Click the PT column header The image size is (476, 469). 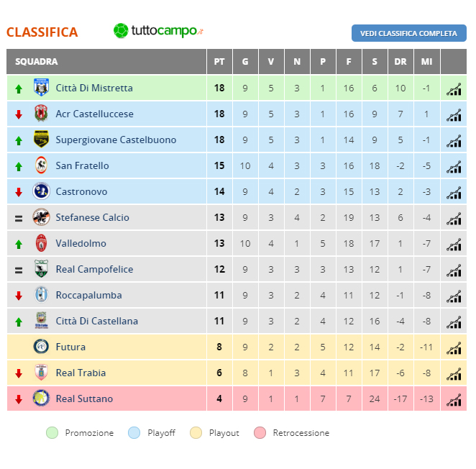click(x=219, y=62)
